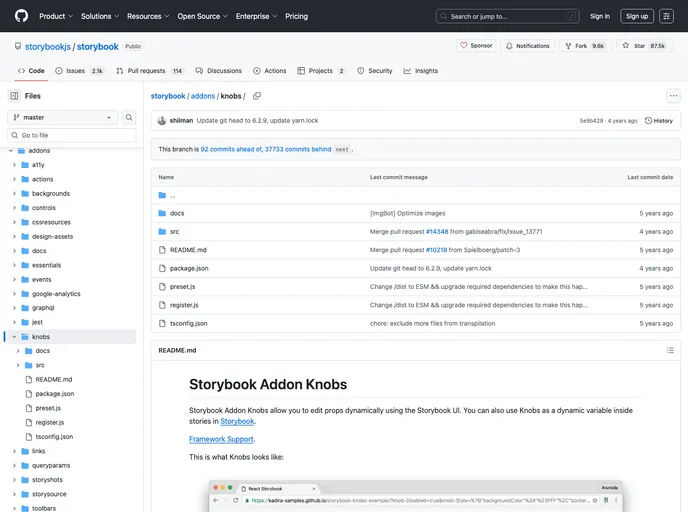Switch to the Actions tab

(x=269, y=71)
